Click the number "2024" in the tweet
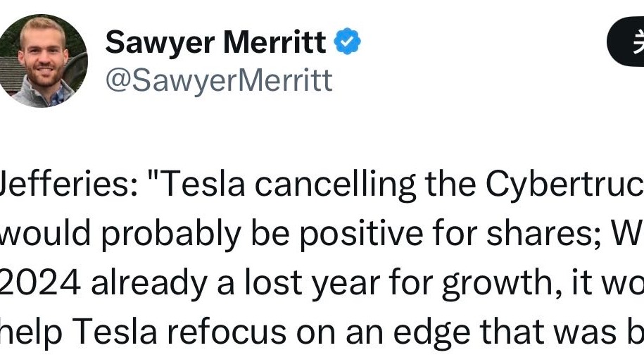 click(x=42, y=282)
